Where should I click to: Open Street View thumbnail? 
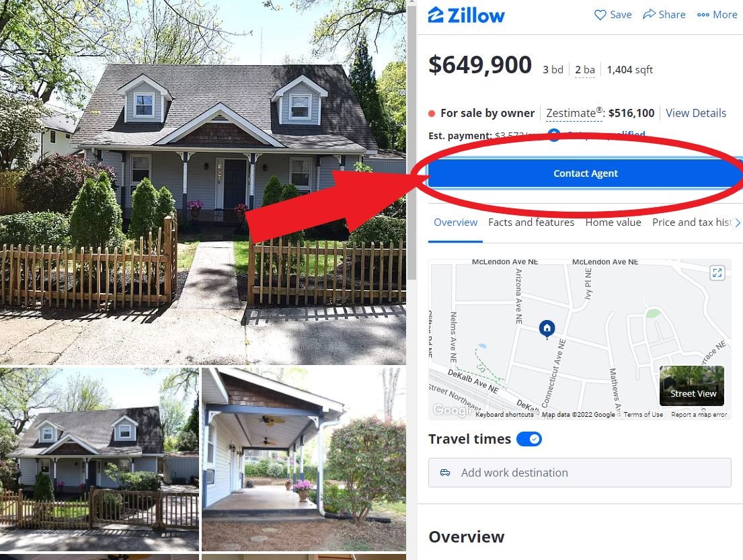tap(691, 386)
